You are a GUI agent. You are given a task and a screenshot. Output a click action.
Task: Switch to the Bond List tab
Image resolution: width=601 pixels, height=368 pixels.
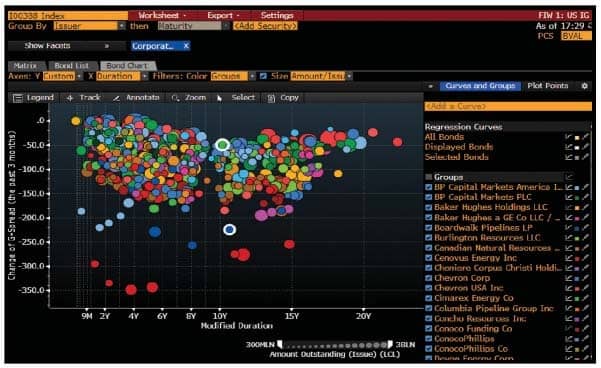point(72,66)
